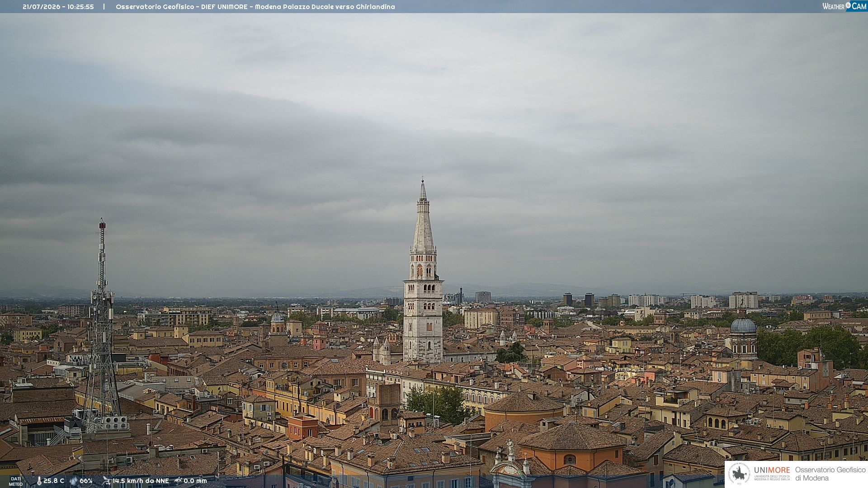Click the 66% humidity value

86,481
